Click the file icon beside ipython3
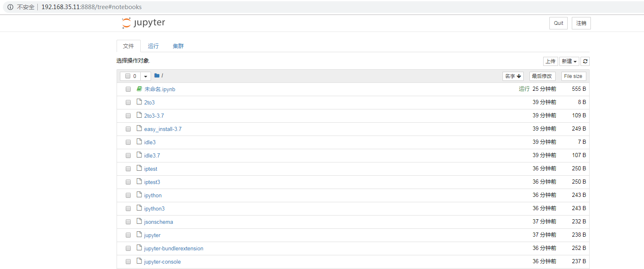The height and width of the screenshot is (269, 644). pos(139,208)
